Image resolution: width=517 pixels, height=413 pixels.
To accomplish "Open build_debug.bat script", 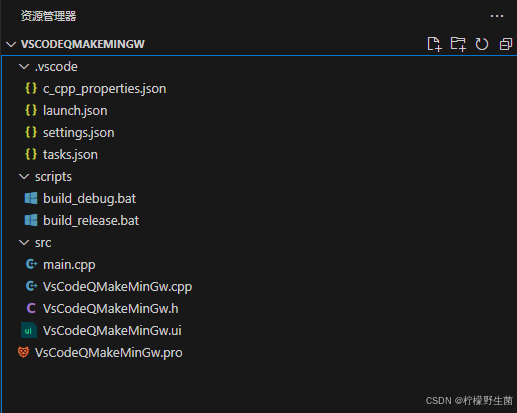I will (x=89, y=199).
